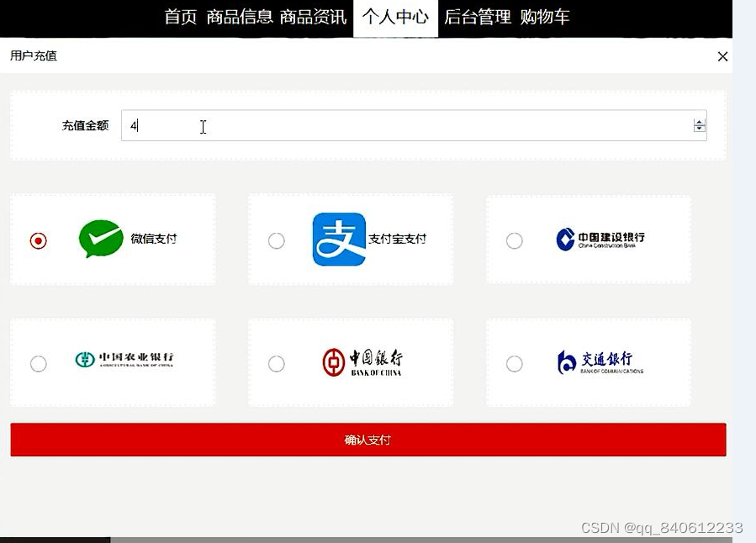The height and width of the screenshot is (543, 756).
Task: Open the 首页 menu item
Action: pos(180,17)
